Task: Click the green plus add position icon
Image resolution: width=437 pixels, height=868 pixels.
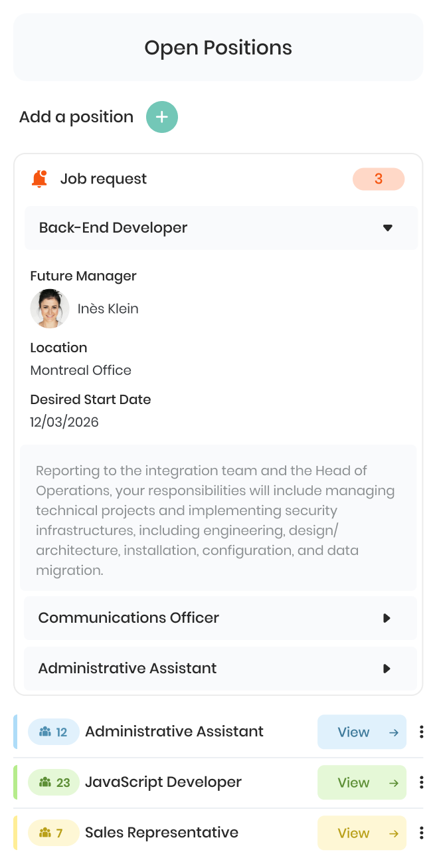Action: (162, 117)
